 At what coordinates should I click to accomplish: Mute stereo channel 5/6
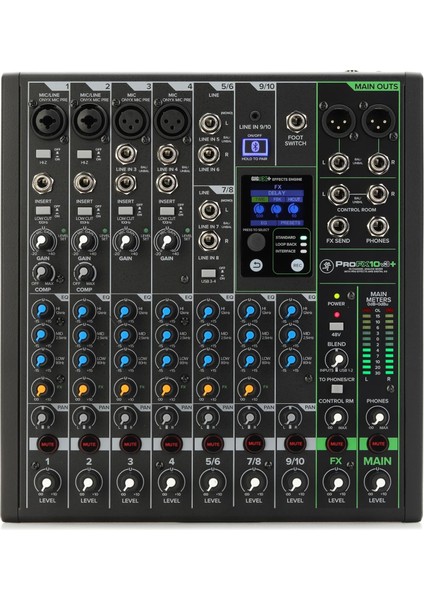pos(213,444)
